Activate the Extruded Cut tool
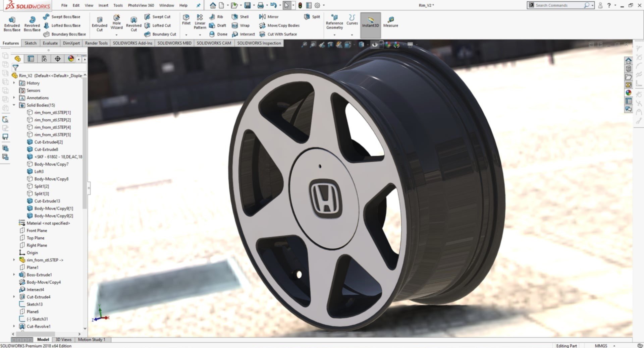Screen dimensions: 644x348 click(100, 24)
